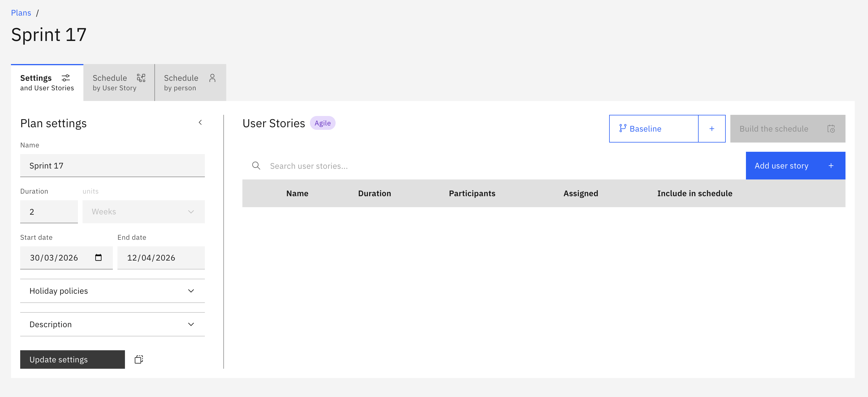Screen dimensions: 868x397
Task: Switch to Schedule by person tab
Action: [190, 83]
